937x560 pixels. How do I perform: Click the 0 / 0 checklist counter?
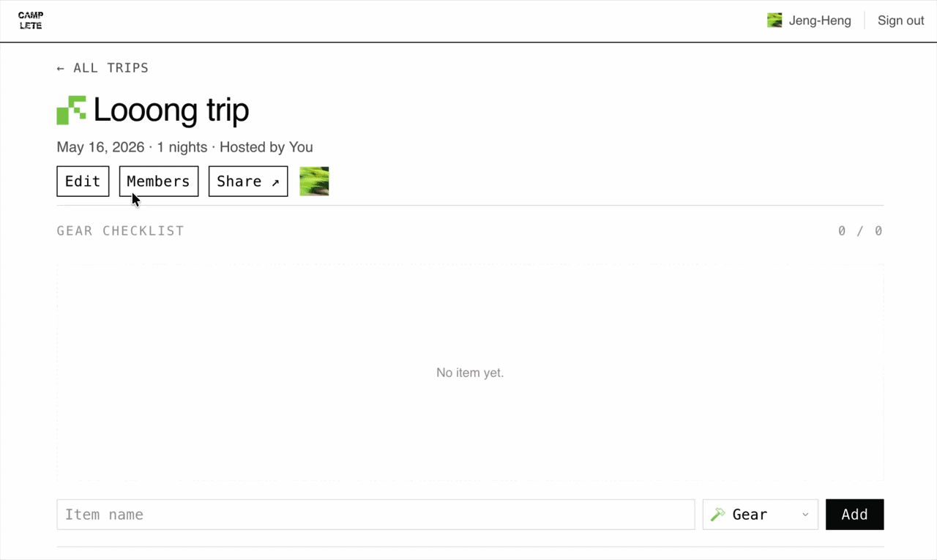point(861,231)
